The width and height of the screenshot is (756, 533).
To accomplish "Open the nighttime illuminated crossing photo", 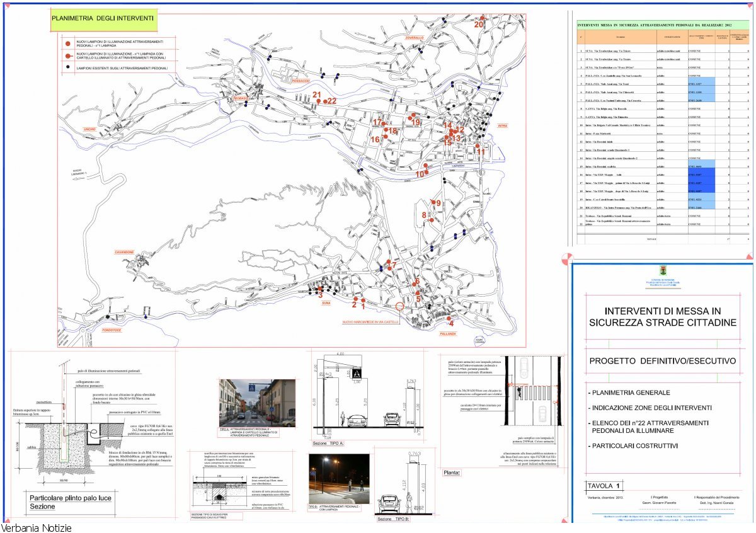I will (339, 478).
